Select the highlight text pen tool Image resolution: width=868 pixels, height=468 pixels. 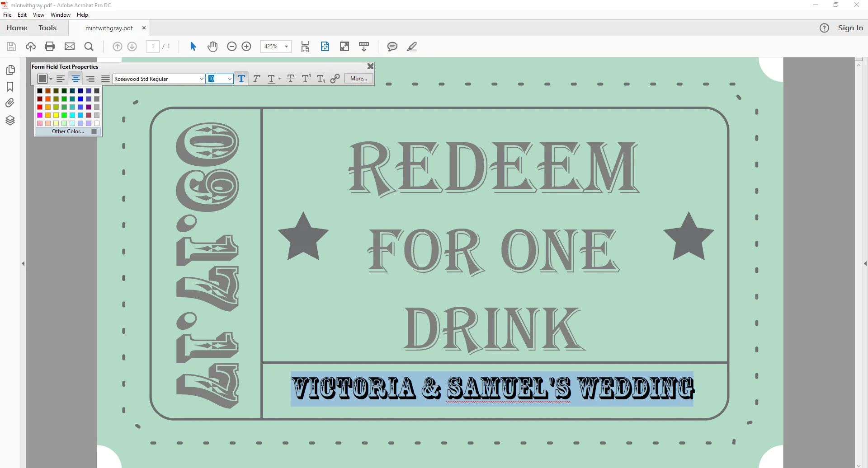[412, 47]
